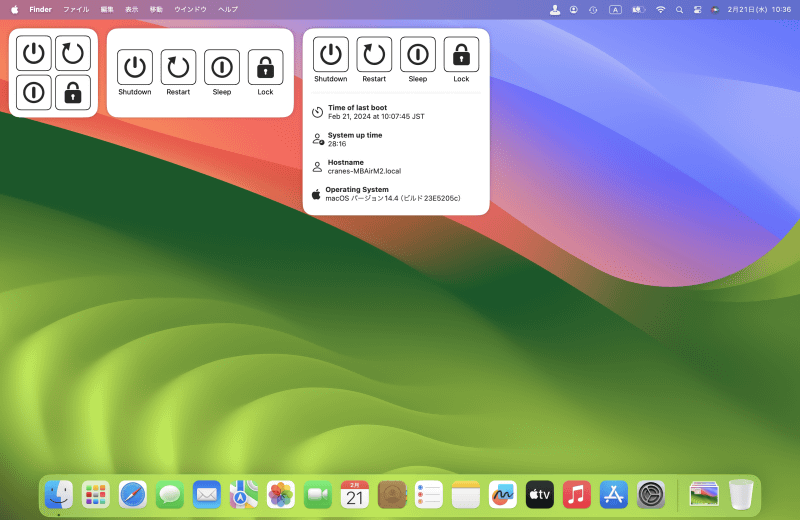Launch Apple TV from the Dock
The image size is (800, 520).
tap(540, 494)
